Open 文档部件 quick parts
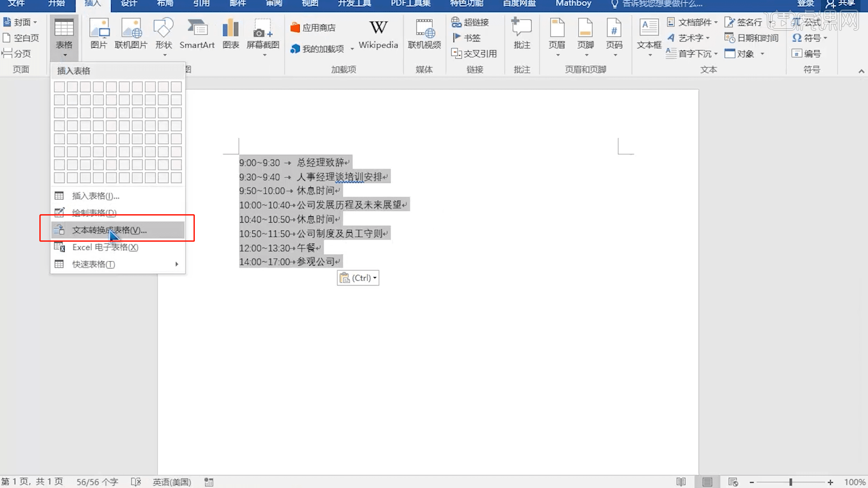Screen dimensions: 868x488 click(x=692, y=22)
